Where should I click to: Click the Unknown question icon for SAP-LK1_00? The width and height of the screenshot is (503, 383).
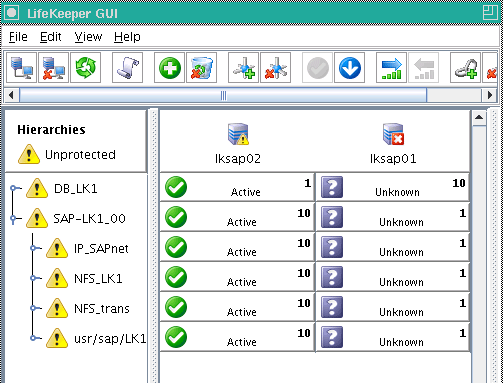point(332,217)
